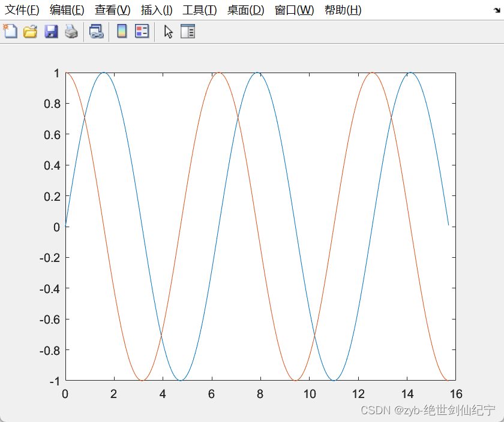Click x-axis tick label 12
Screen dimensions: 504x422
coord(358,394)
